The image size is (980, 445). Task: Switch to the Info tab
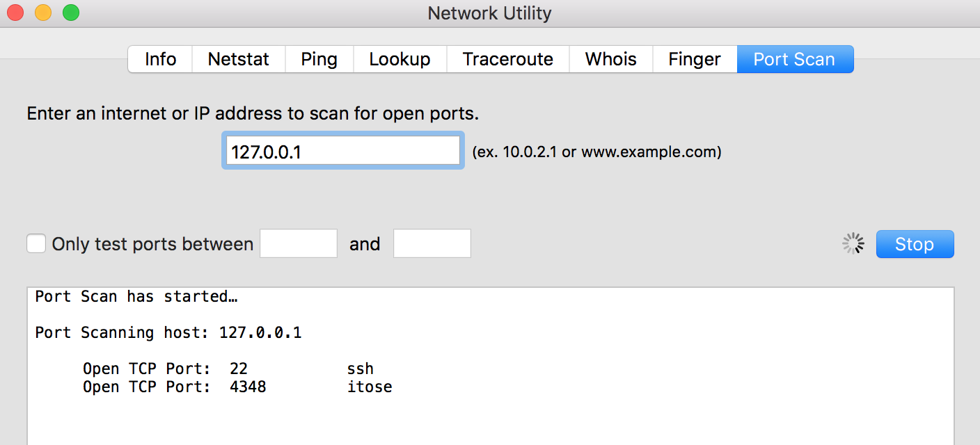click(160, 59)
